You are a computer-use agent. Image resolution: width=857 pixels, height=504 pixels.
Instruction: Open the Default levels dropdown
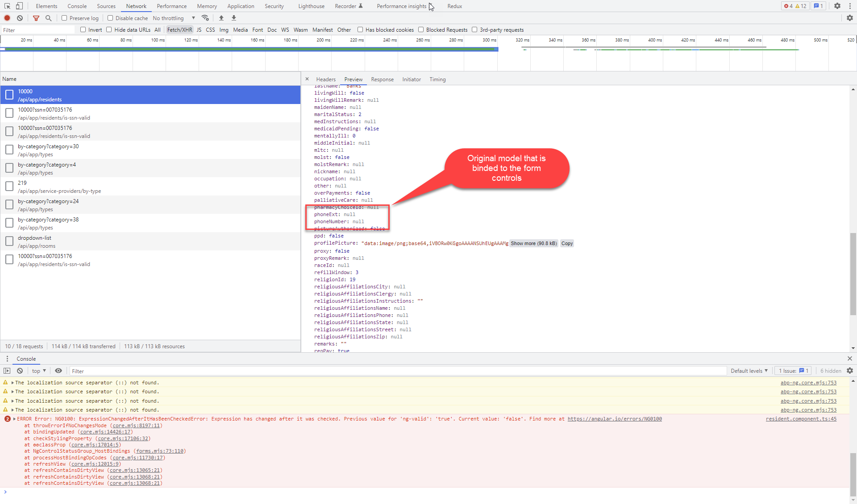coord(749,371)
